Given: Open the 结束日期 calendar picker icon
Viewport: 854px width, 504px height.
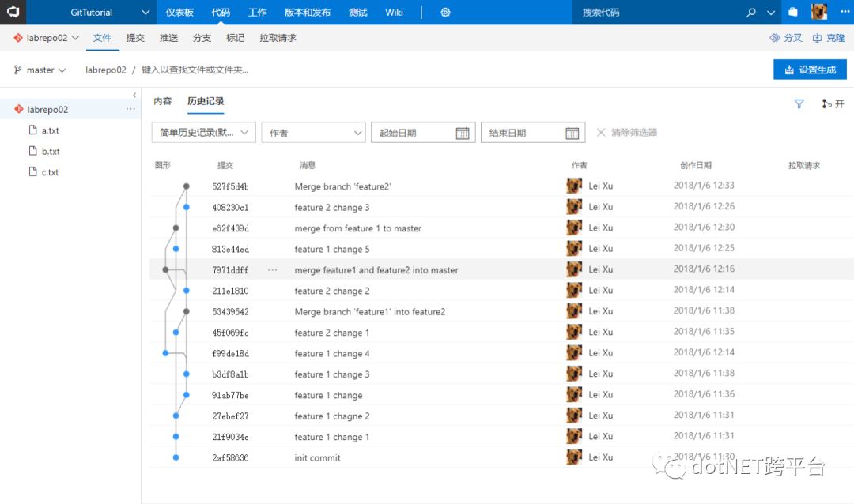Looking at the screenshot, I should tap(572, 132).
